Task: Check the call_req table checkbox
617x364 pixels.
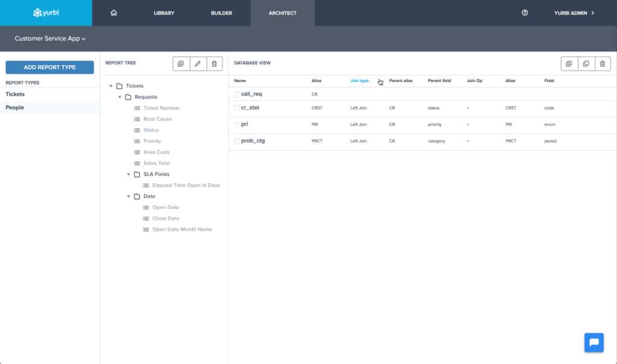Action: pyautogui.click(x=237, y=95)
